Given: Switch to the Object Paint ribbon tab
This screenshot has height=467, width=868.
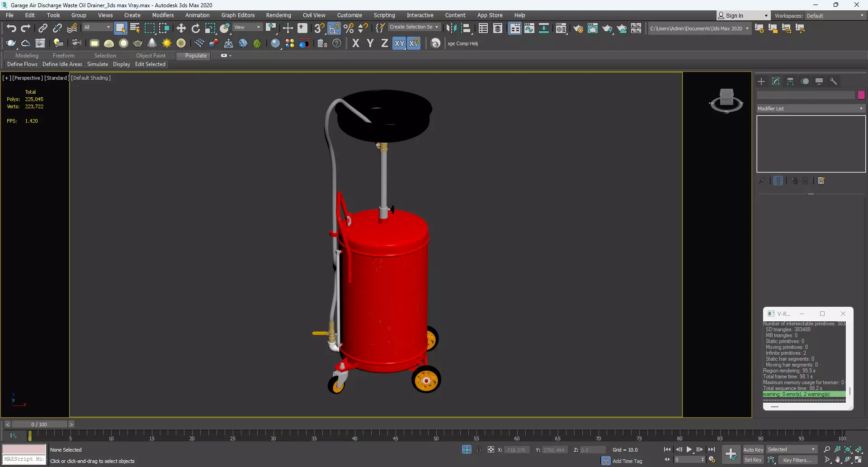Looking at the screenshot, I should coord(151,56).
